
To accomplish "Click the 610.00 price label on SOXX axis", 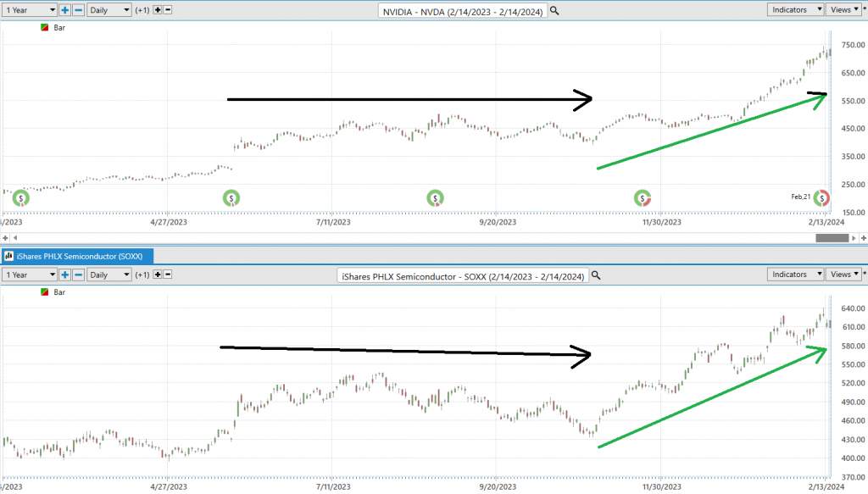I will pos(853,327).
